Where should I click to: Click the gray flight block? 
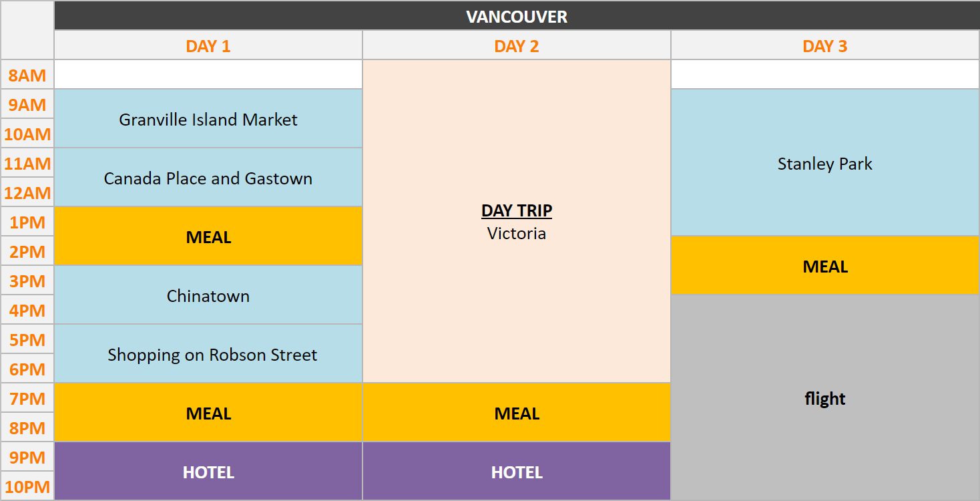click(x=824, y=398)
